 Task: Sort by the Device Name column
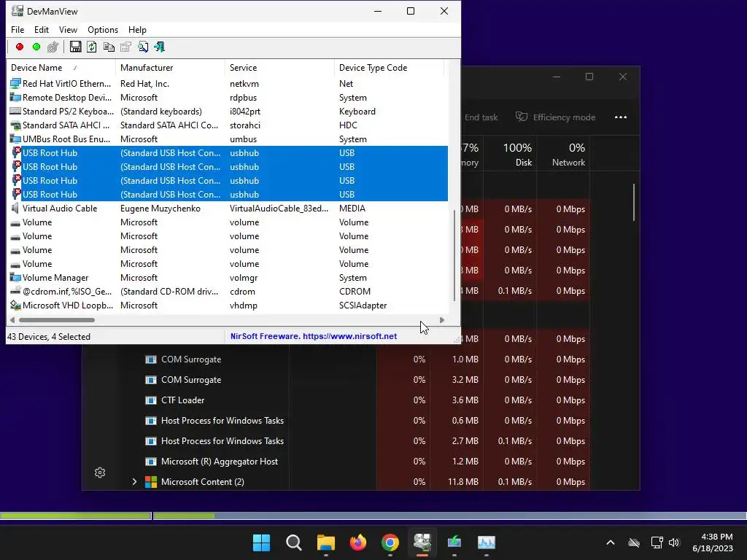[61, 68]
